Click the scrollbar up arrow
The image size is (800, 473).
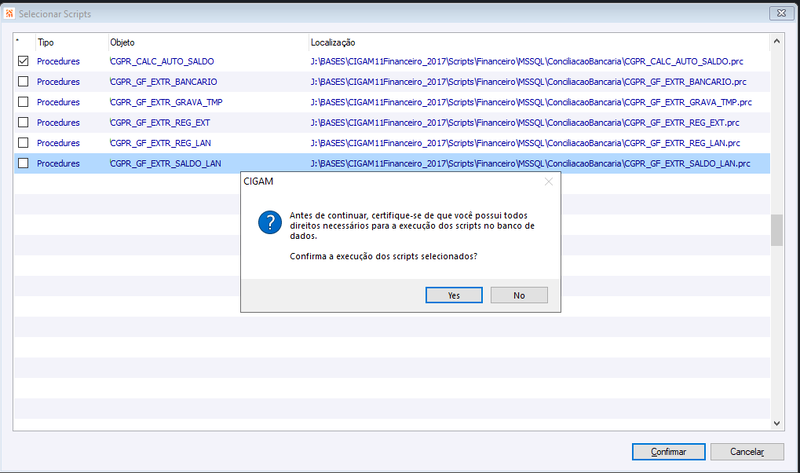(x=777, y=41)
